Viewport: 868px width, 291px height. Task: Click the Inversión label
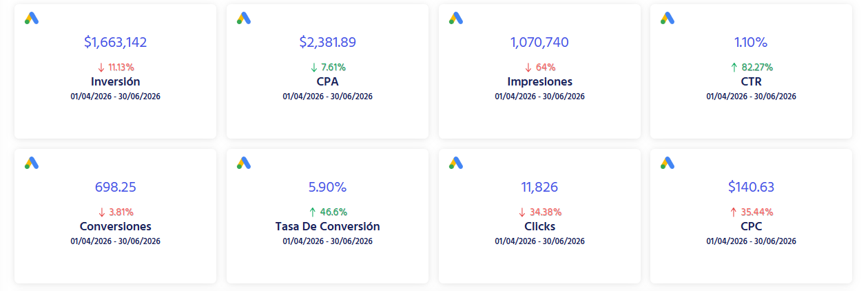point(116,82)
